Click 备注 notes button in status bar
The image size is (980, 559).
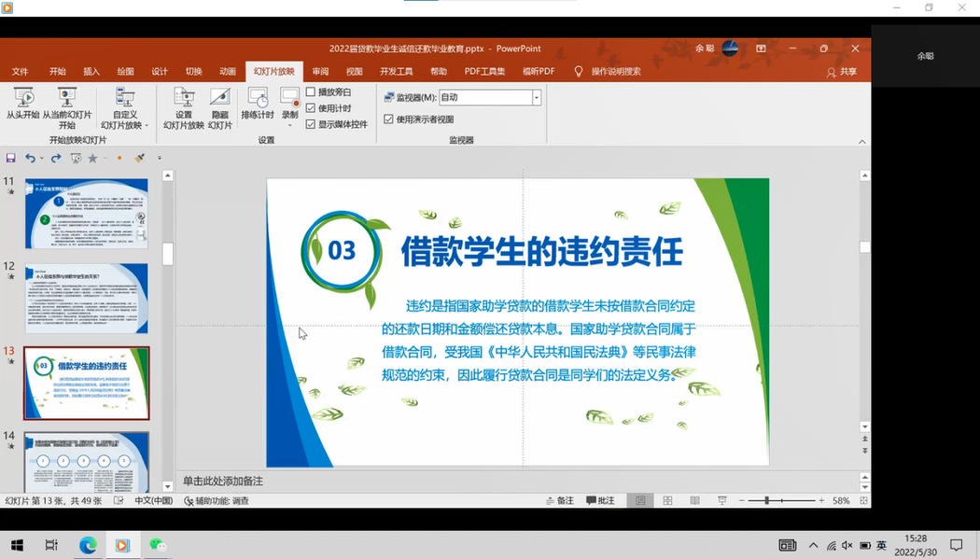pos(559,501)
